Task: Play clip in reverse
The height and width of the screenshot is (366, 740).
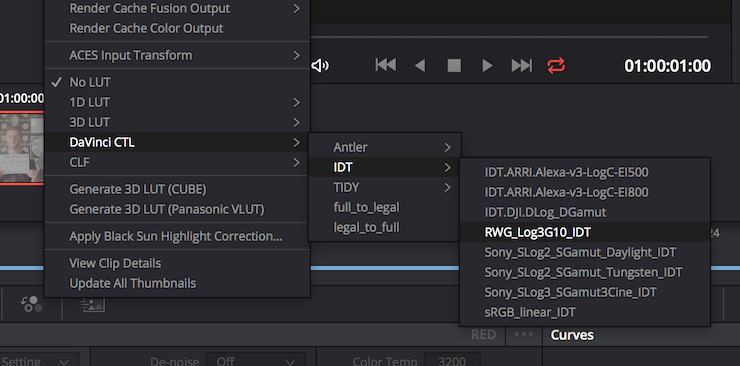Action: 420,65
